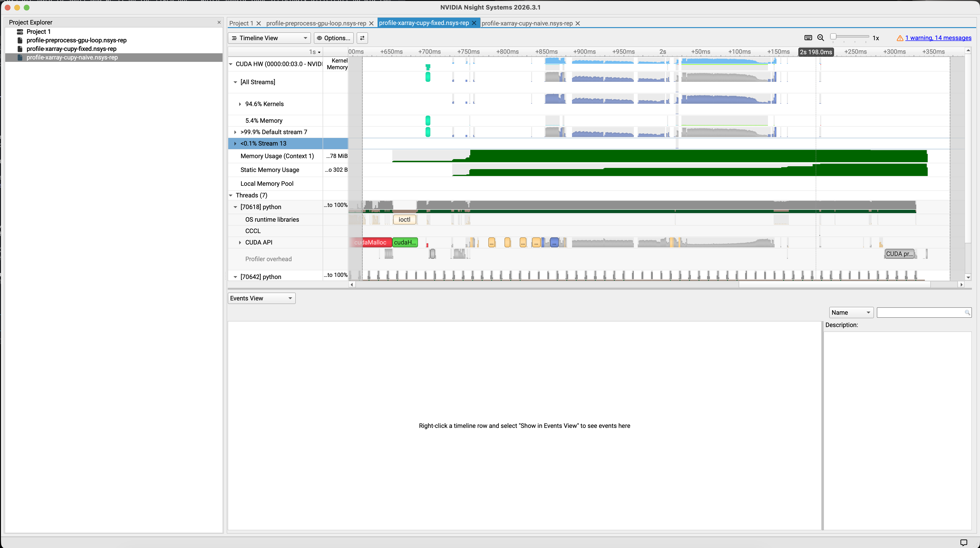Click the teal memory transfer block in 5.4% Memory row
The height and width of the screenshot is (548, 980).
point(428,121)
